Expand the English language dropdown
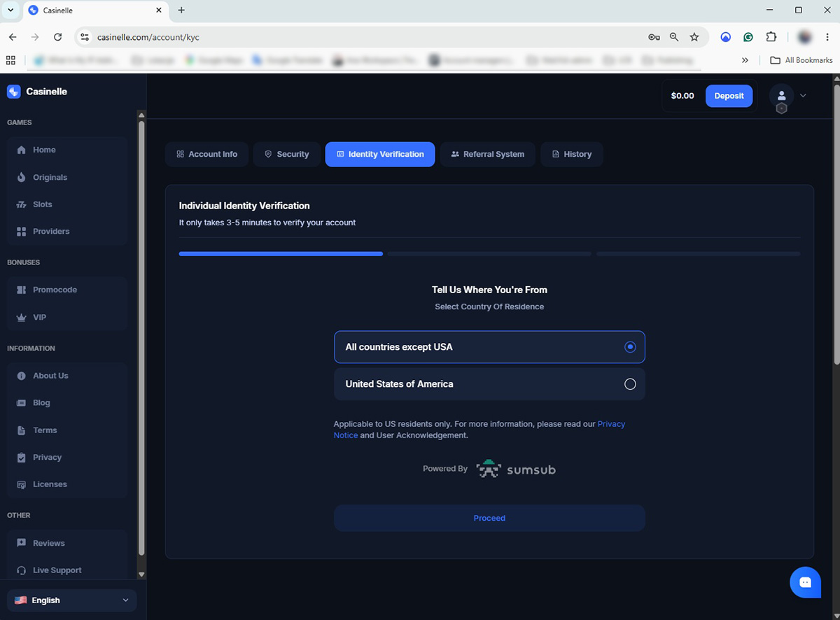 click(x=71, y=600)
